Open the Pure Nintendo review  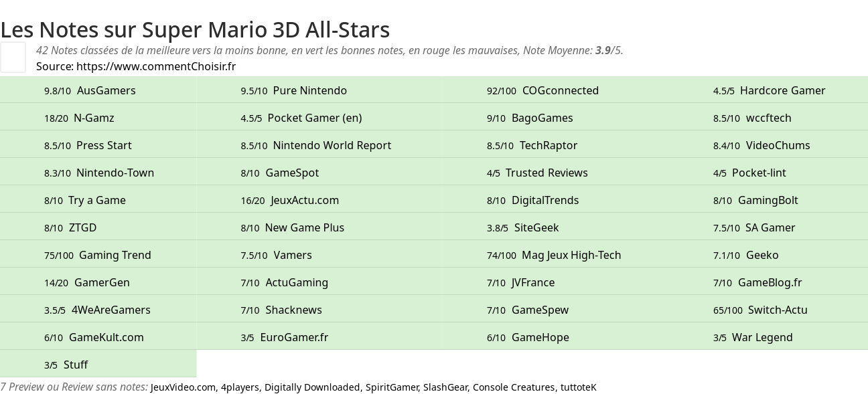[x=309, y=90]
